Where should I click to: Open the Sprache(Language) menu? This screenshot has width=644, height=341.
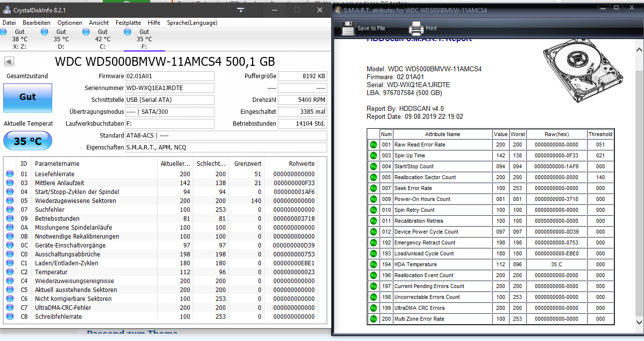(x=192, y=23)
